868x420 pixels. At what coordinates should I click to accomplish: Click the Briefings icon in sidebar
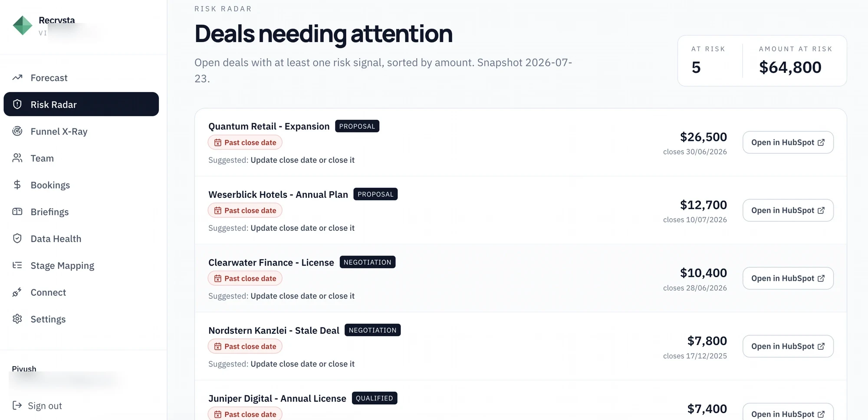(x=17, y=212)
